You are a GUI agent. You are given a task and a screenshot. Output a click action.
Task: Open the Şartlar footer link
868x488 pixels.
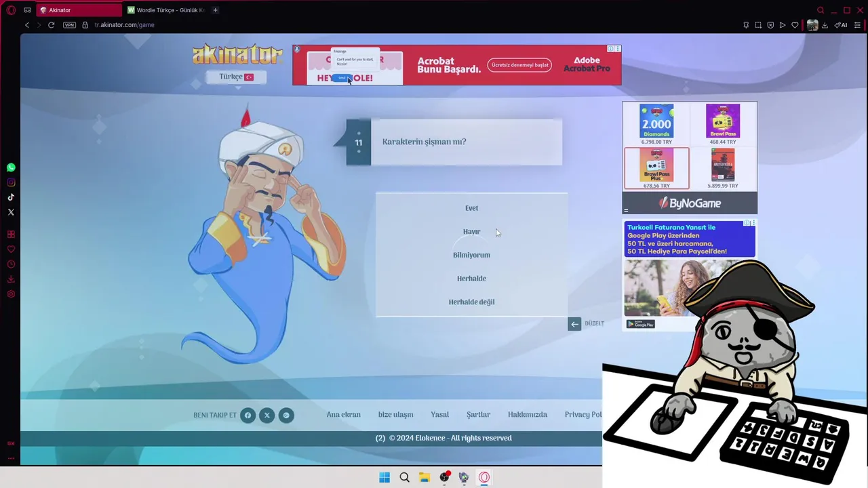pos(478,415)
